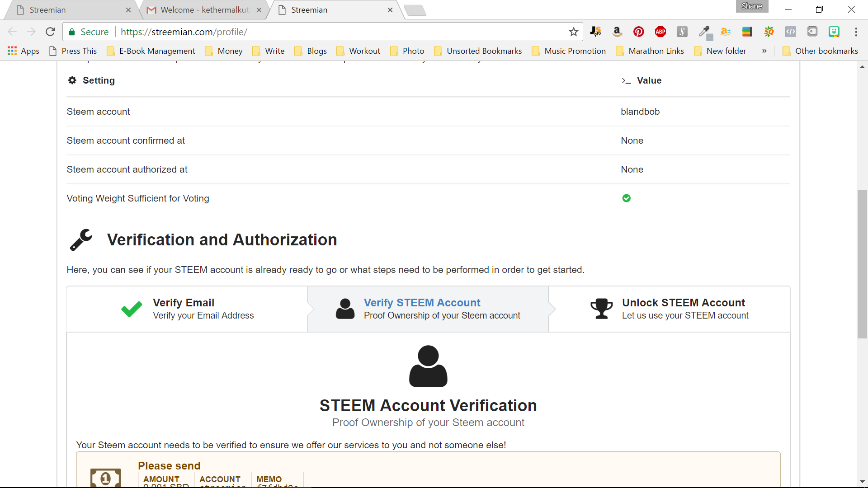
Task: Click the large user silhouette icon
Action: [x=428, y=366]
